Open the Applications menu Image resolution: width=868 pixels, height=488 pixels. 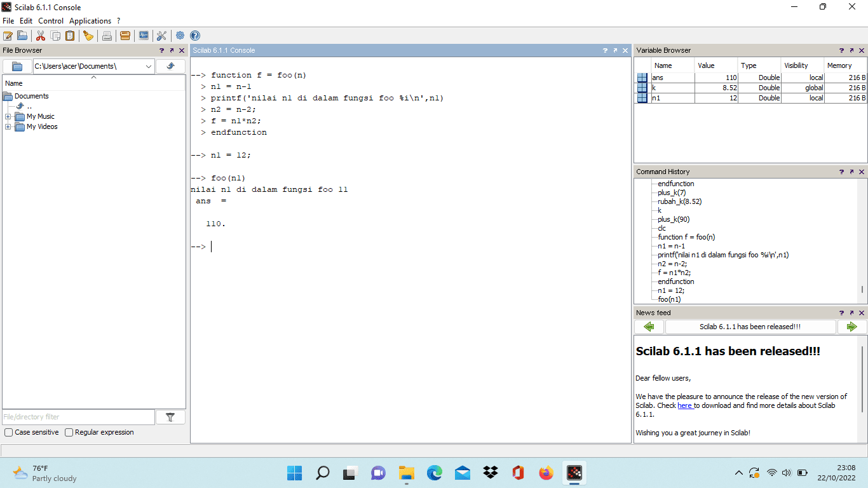pyautogui.click(x=90, y=21)
